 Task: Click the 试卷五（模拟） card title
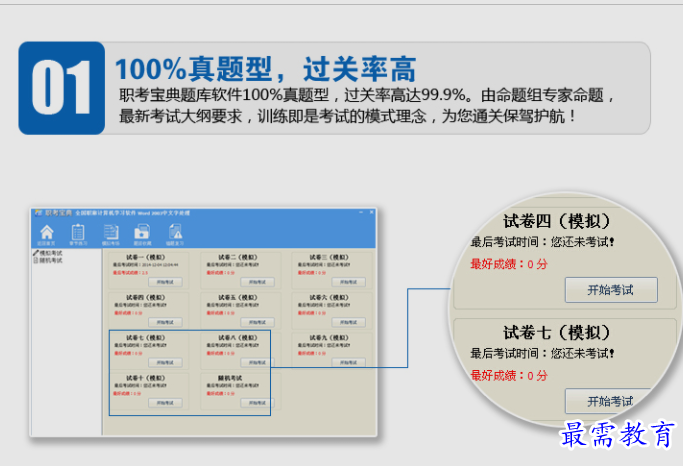point(238,297)
